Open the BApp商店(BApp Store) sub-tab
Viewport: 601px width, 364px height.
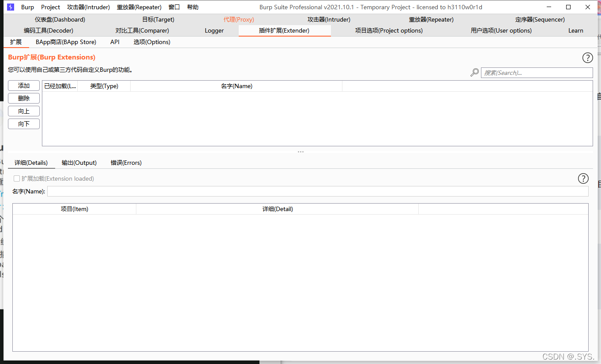click(x=66, y=42)
